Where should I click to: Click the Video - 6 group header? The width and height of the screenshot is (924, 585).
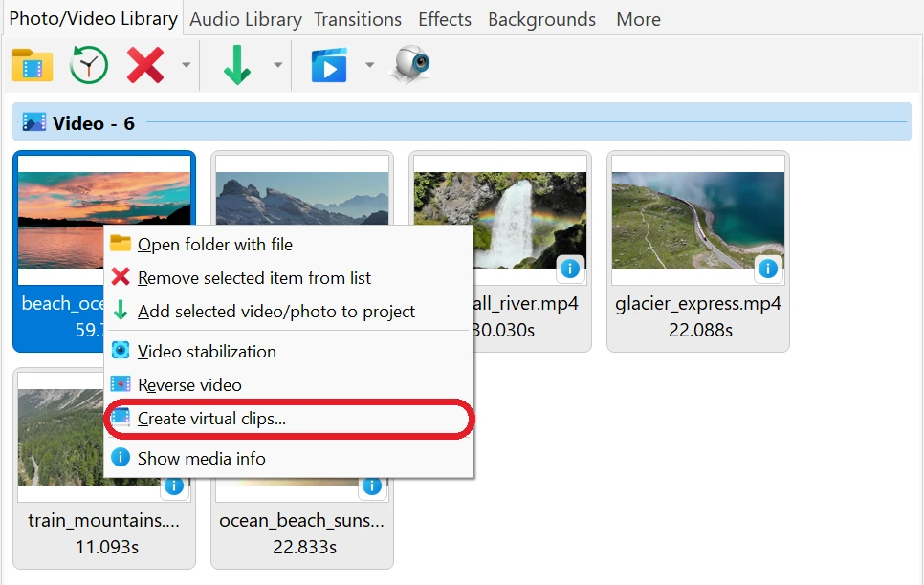tap(462, 122)
